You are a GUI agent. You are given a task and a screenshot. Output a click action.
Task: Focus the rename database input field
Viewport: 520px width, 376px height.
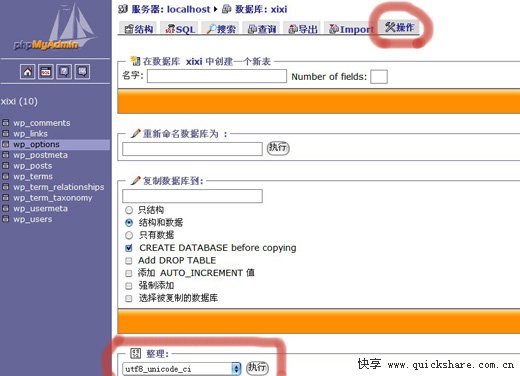[192, 149]
